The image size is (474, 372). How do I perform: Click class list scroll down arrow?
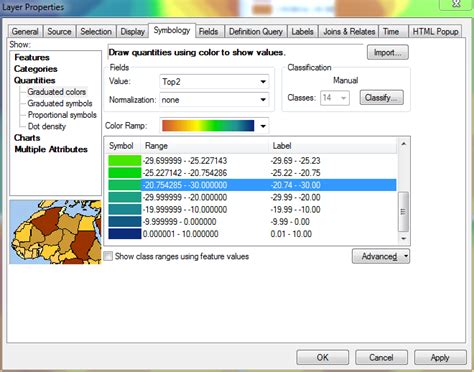(x=404, y=238)
